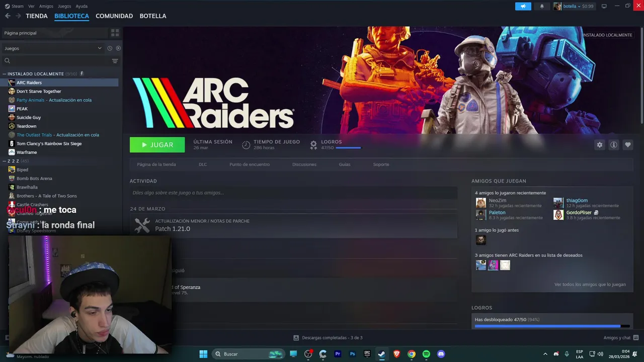Go to TIENDA tab
This screenshot has width=644, height=362.
[37, 16]
